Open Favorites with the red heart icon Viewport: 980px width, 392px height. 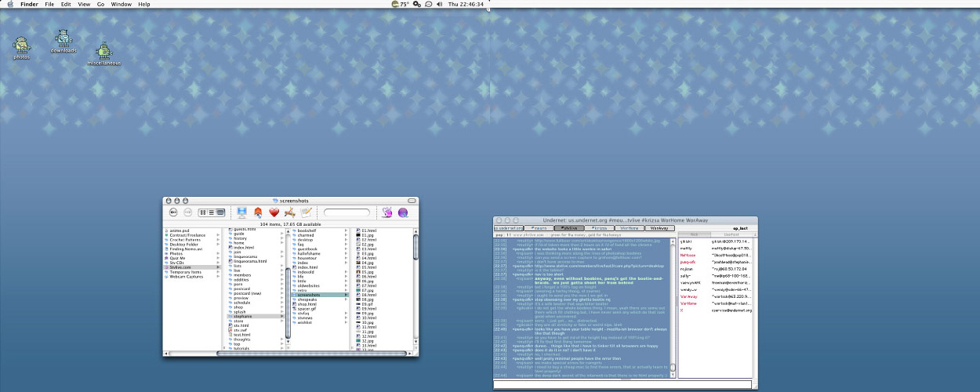(274, 212)
